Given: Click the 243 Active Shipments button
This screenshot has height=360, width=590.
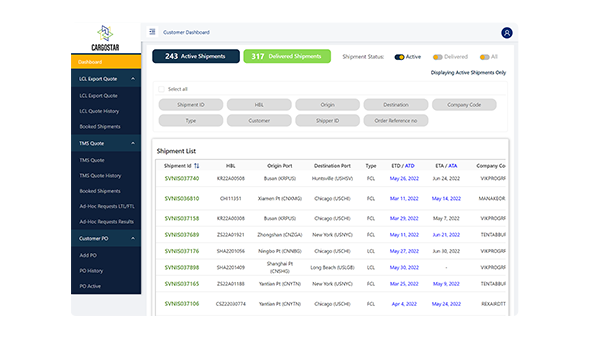Looking at the screenshot, I should (x=196, y=56).
